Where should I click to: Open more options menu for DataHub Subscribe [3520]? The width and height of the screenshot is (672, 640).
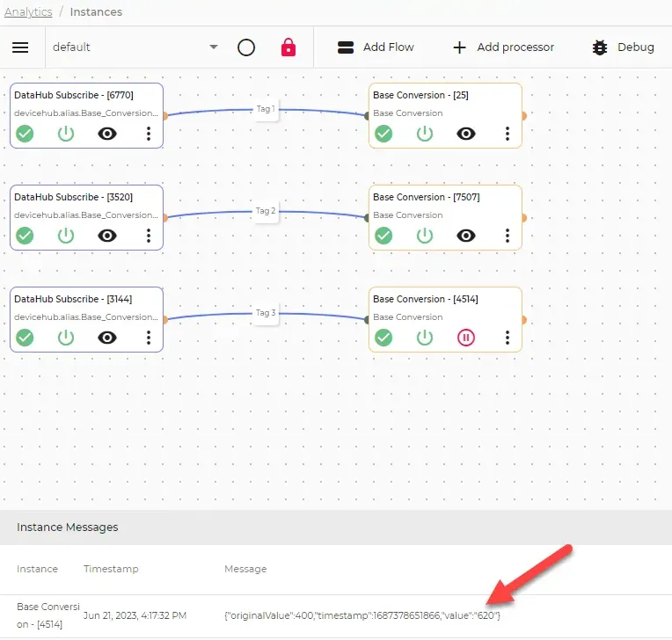tap(149, 236)
